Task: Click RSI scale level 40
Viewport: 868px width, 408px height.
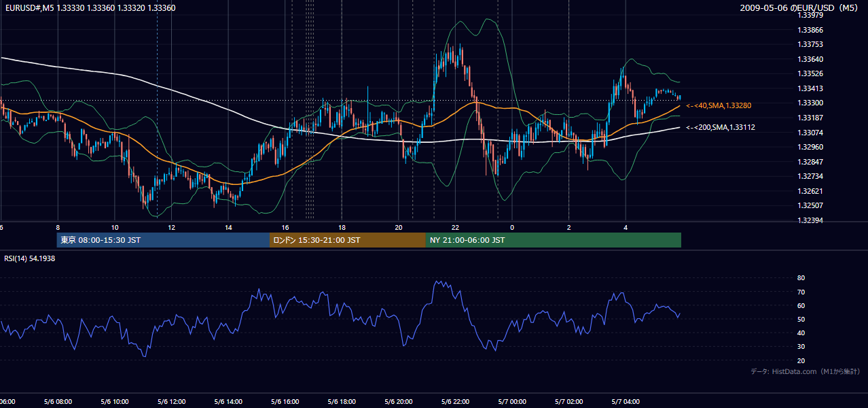Action: click(x=801, y=333)
